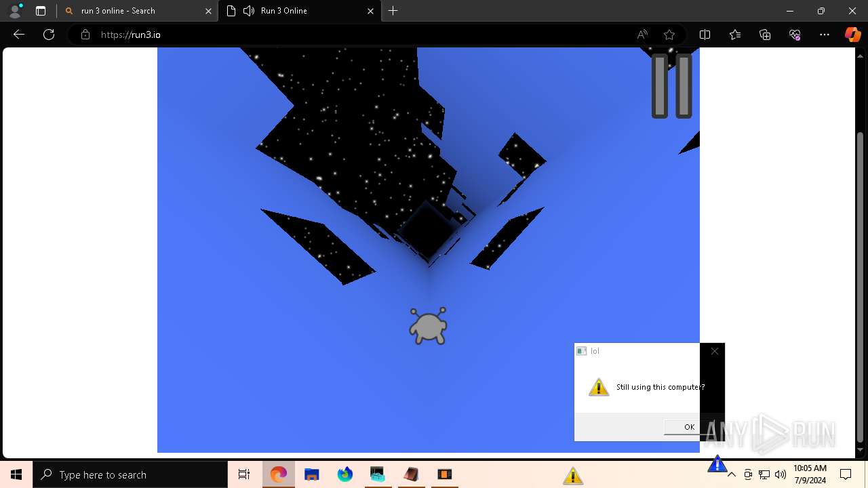Open the tab actions menu
Screen dimensions: 868x488
pos(41,11)
